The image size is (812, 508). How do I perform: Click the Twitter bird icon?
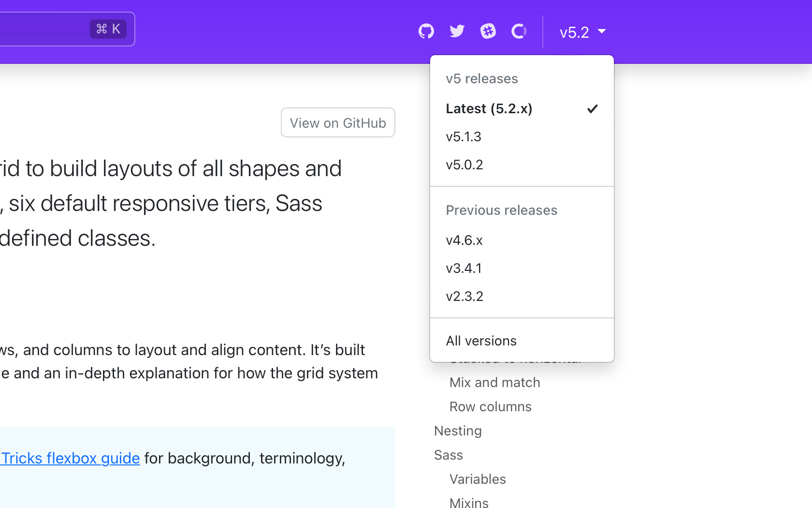[457, 31]
